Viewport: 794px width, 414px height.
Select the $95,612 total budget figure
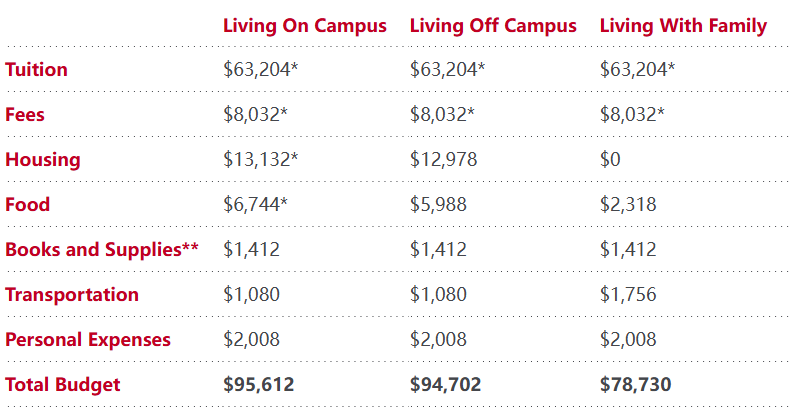point(259,385)
